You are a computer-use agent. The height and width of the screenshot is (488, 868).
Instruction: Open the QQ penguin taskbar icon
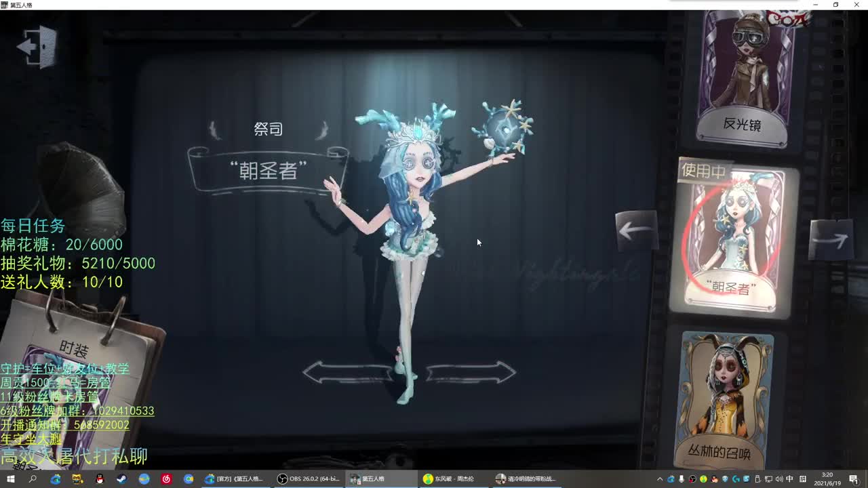click(100, 479)
